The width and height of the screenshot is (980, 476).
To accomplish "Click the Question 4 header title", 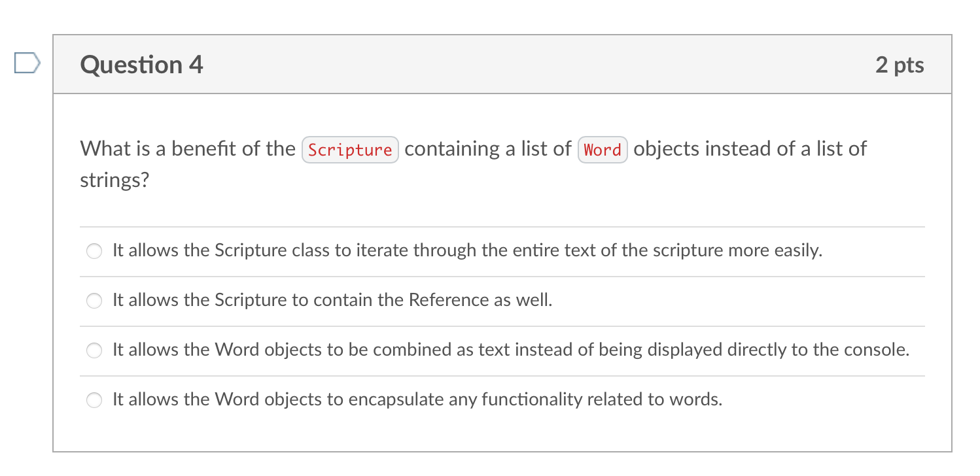I will (x=141, y=64).
